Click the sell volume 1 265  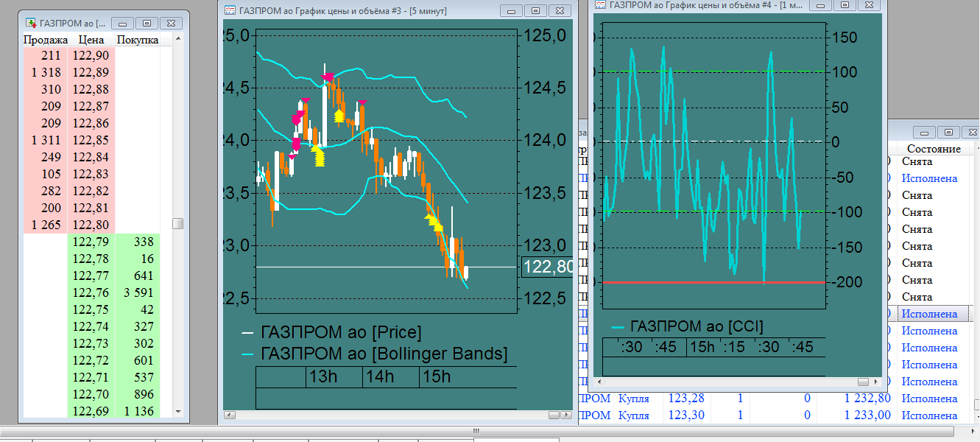pyautogui.click(x=46, y=225)
